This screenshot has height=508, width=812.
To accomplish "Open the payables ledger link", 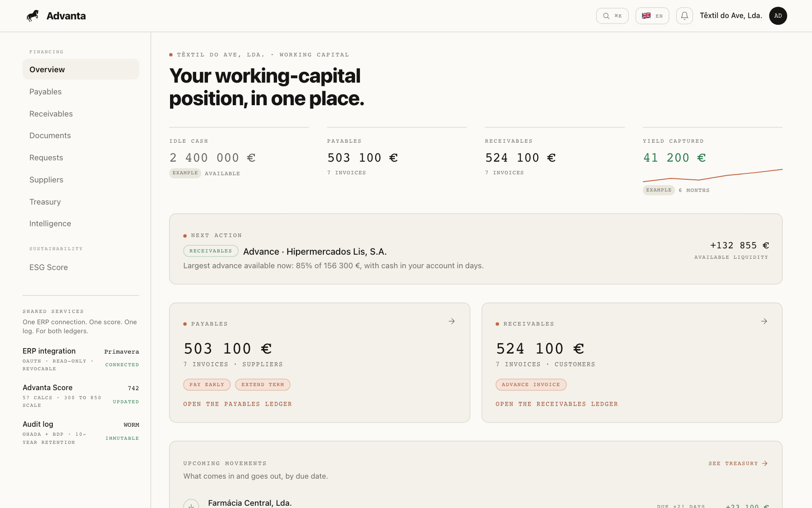I will click(237, 404).
